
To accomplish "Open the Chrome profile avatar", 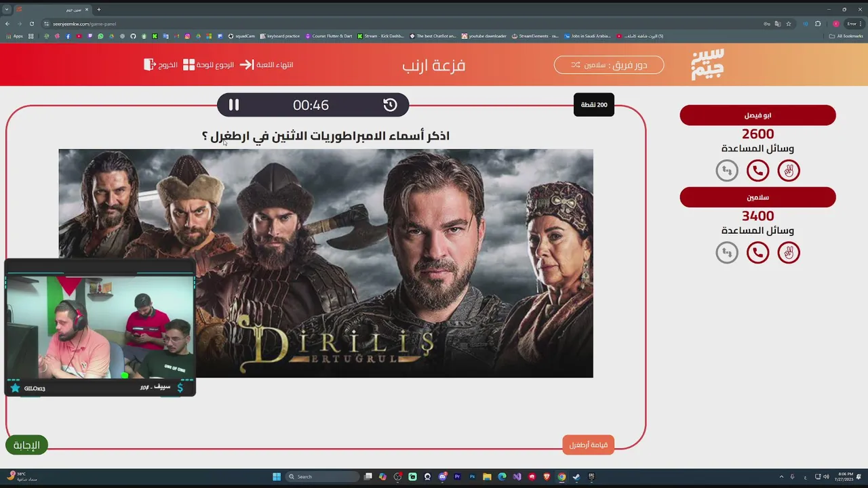I will point(836,24).
